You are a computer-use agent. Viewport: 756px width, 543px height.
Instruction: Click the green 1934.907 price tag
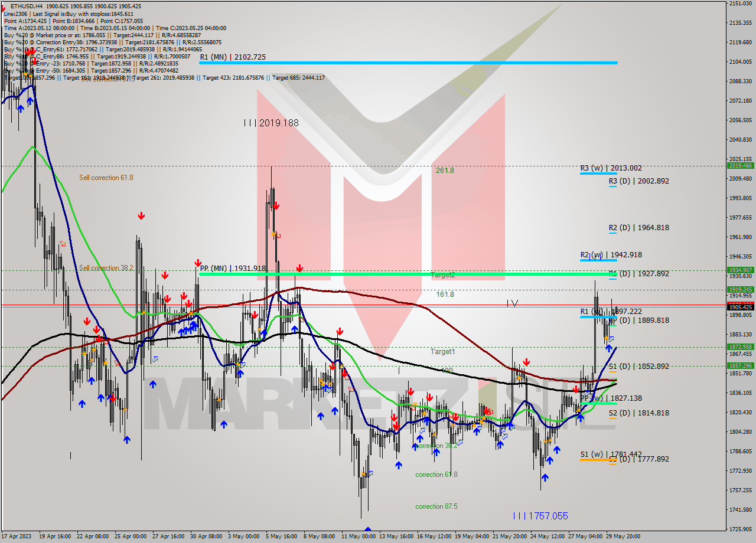[740, 270]
